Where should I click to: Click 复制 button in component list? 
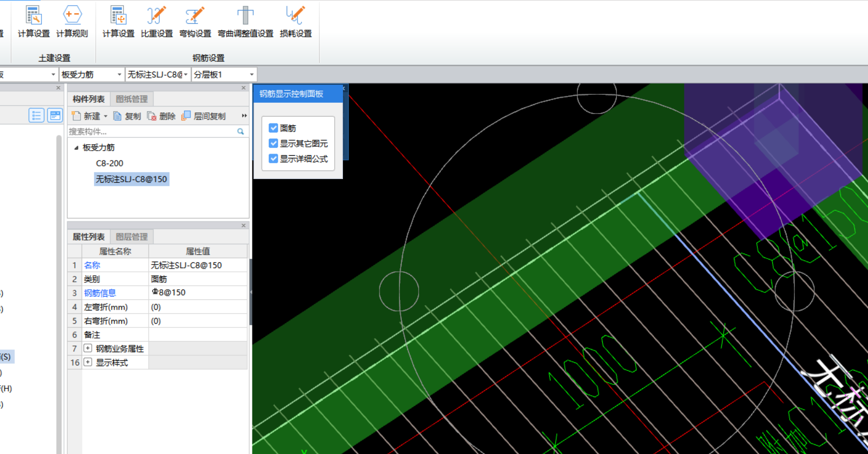(x=127, y=116)
